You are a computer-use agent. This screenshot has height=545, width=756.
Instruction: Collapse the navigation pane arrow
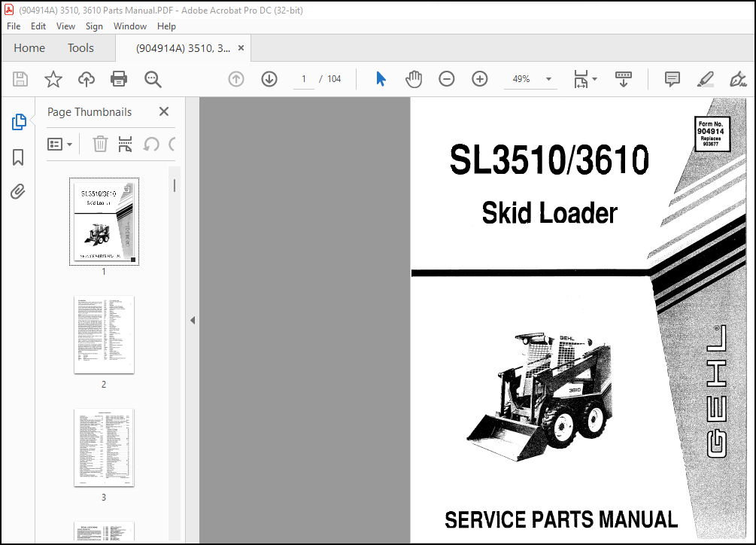tap(193, 320)
